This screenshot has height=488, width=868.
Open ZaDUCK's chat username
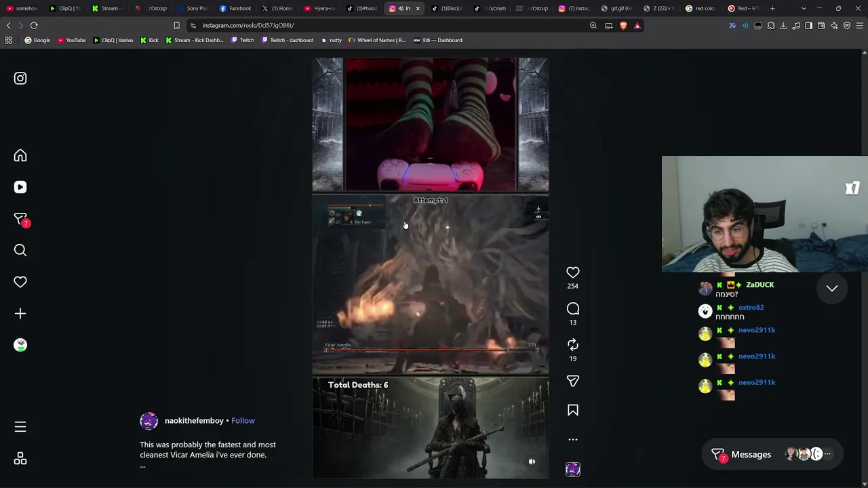pos(759,285)
